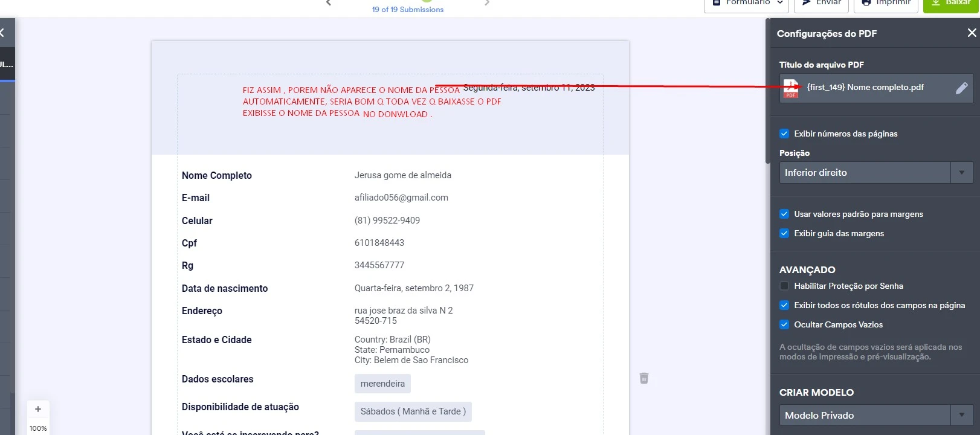Open the Posição dropdown Inferior direito
Image resolution: width=980 pixels, height=435 pixels.
876,173
